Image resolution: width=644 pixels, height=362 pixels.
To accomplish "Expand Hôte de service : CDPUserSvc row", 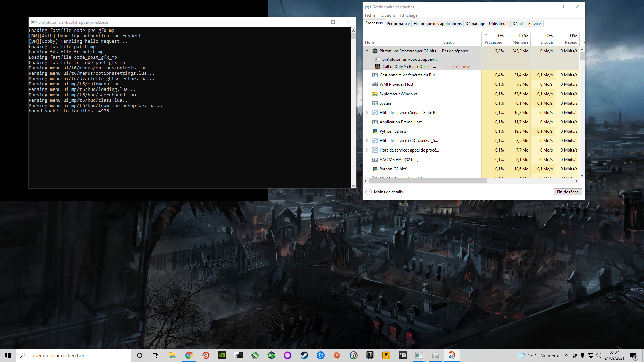I will [367, 141].
